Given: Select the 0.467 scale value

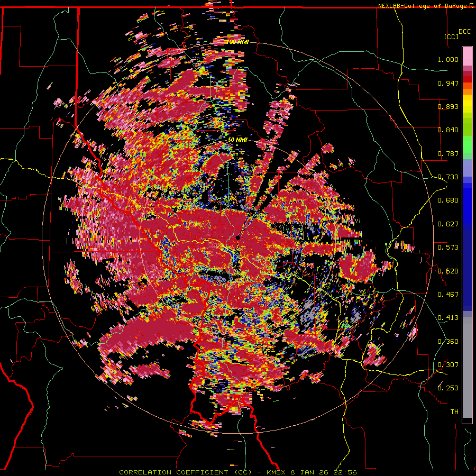Looking at the screenshot, I should point(448,295).
